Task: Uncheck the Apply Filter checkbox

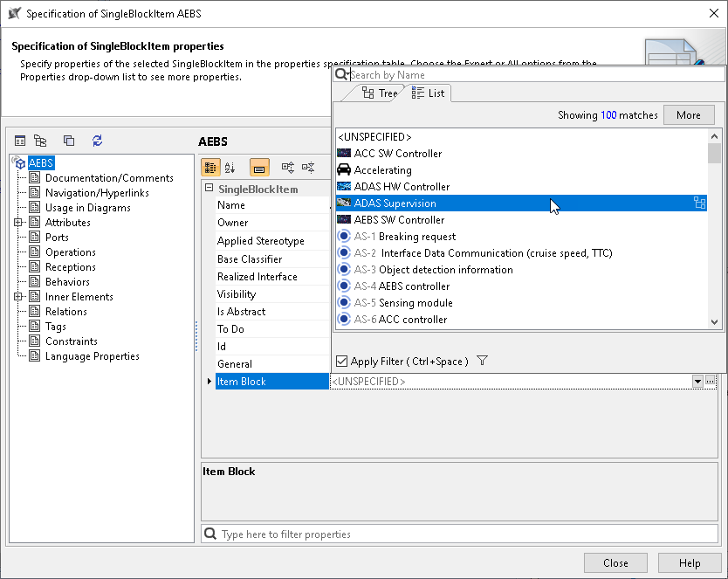Action: [x=342, y=362]
